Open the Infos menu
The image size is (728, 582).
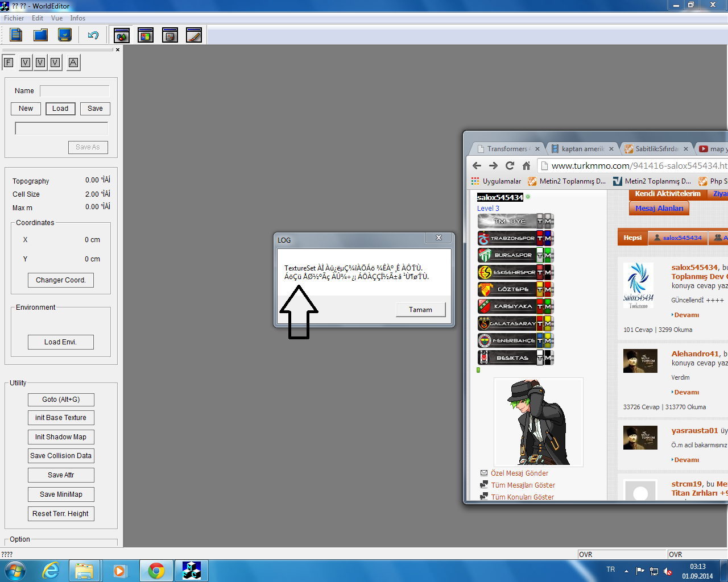pyautogui.click(x=78, y=18)
